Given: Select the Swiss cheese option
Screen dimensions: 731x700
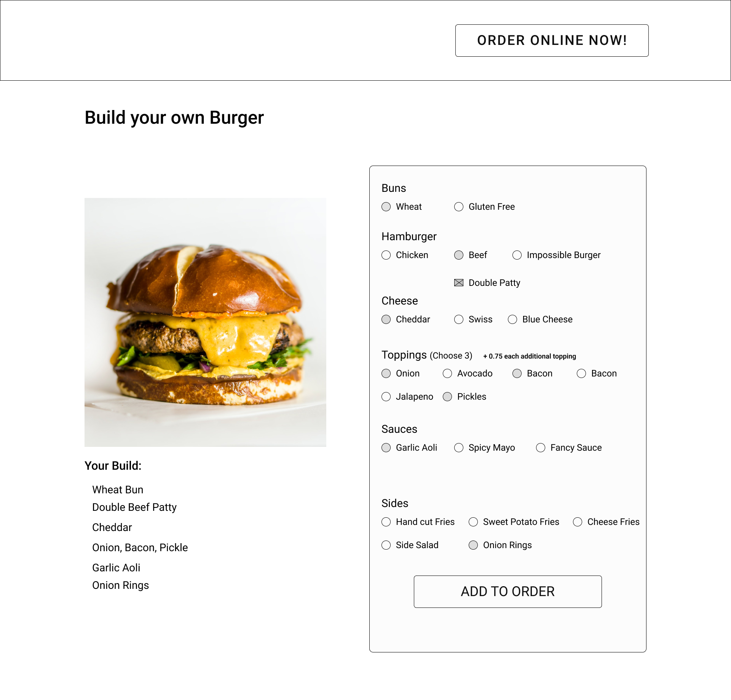Looking at the screenshot, I should (x=458, y=320).
